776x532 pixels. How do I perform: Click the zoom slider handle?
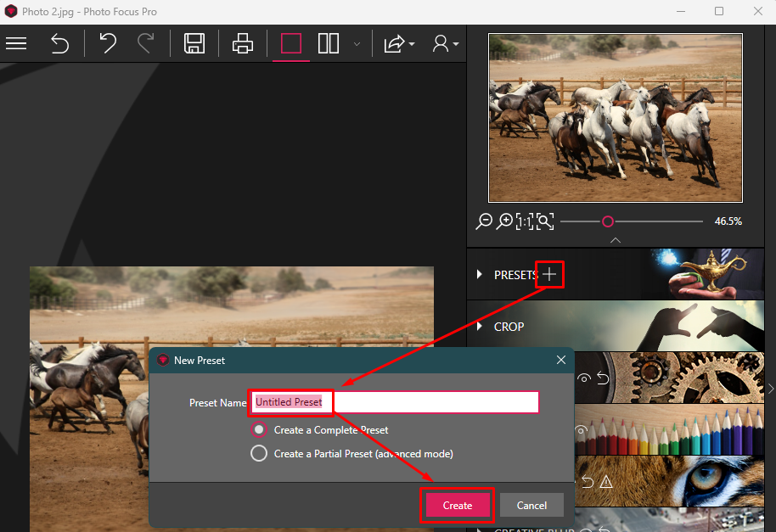pyautogui.click(x=608, y=221)
